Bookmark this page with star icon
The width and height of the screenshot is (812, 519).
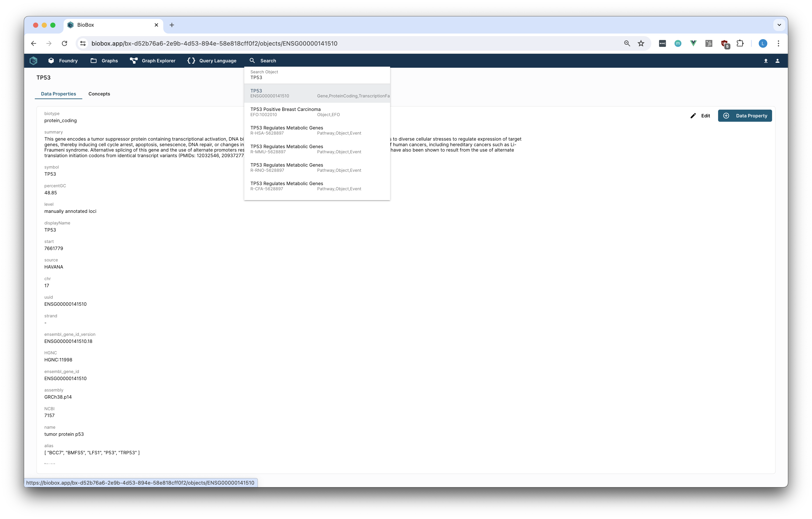coord(641,43)
